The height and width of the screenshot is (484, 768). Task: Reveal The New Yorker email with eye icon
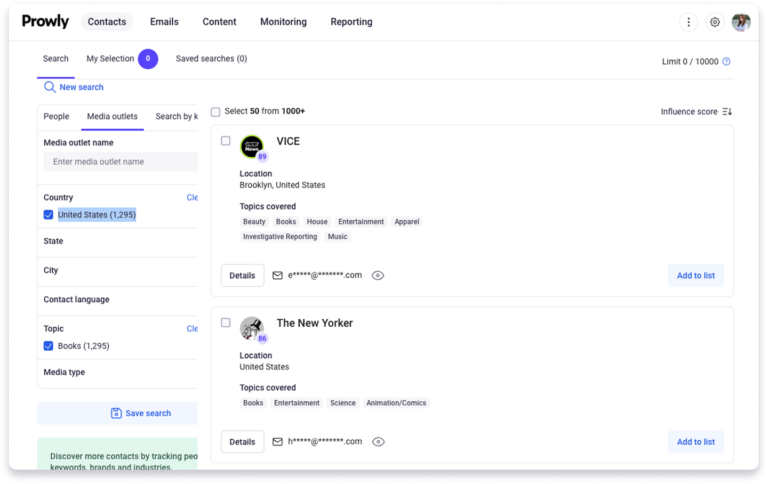point(378,441)
